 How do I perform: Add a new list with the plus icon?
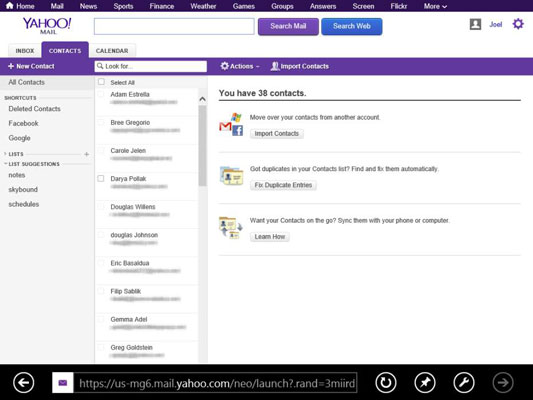(x=87, y=154)
